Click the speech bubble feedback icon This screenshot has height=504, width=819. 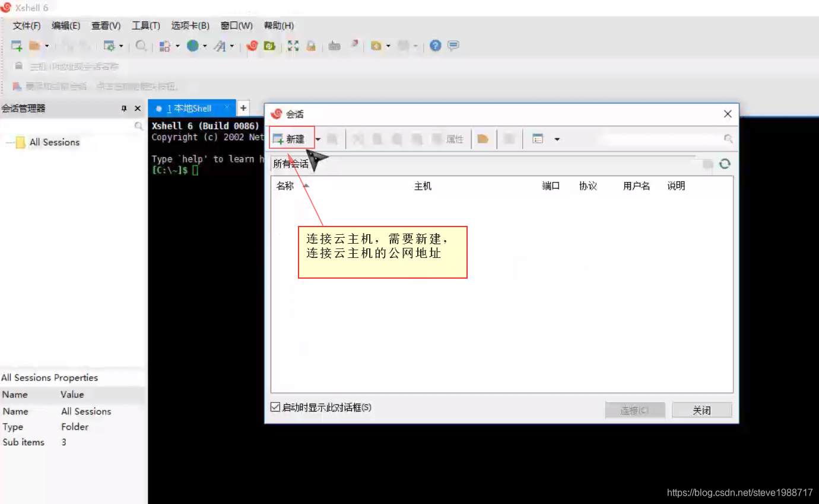click(x=453, y=46)
